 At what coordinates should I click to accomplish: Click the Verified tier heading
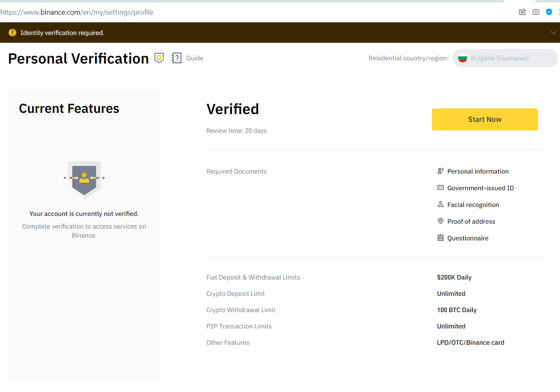[233, 109]
